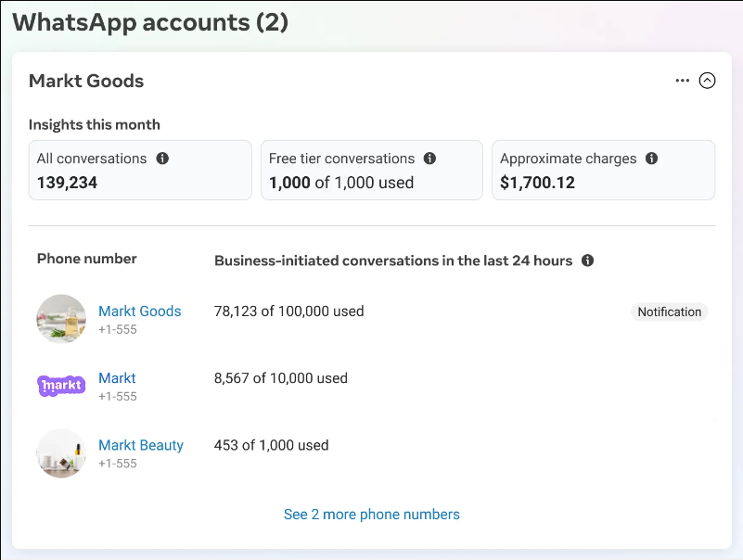Expand See 2 more phone numbers
Image resolution: width=743 pixels, height=560 pixels.
371,515
